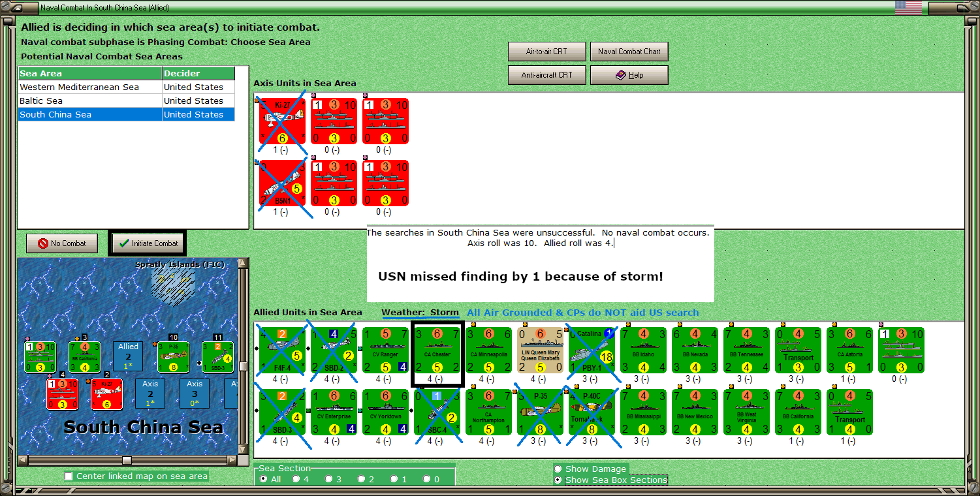Select the South China Sea row
This screenshot has width=980, height=496.
coord(126,114)
